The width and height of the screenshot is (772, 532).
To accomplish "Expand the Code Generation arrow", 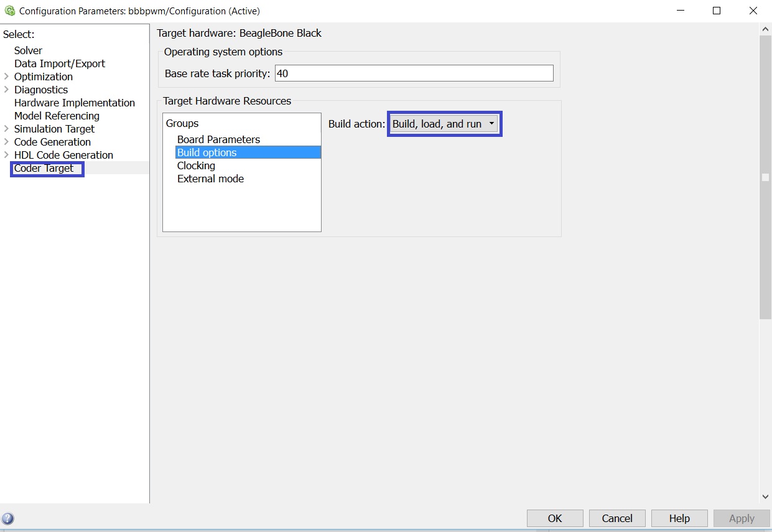I will 6,142.
